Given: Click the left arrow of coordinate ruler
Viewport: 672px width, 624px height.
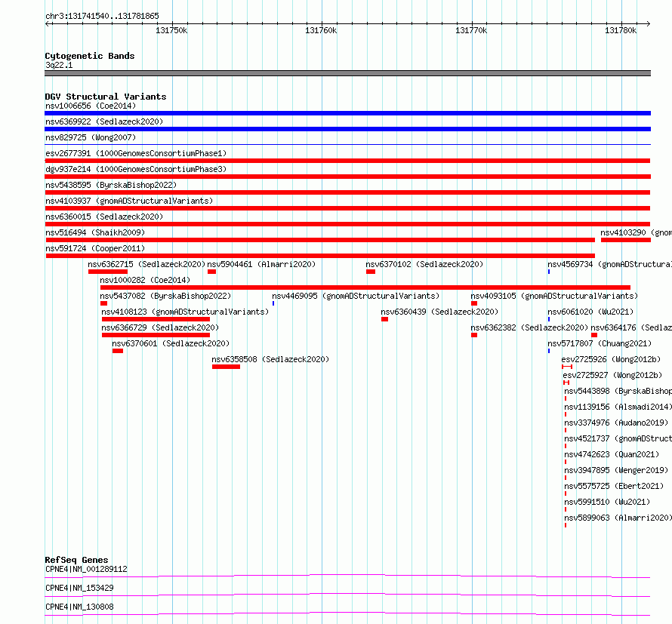Looking at the screenshot, I should [x=47, y=23].
